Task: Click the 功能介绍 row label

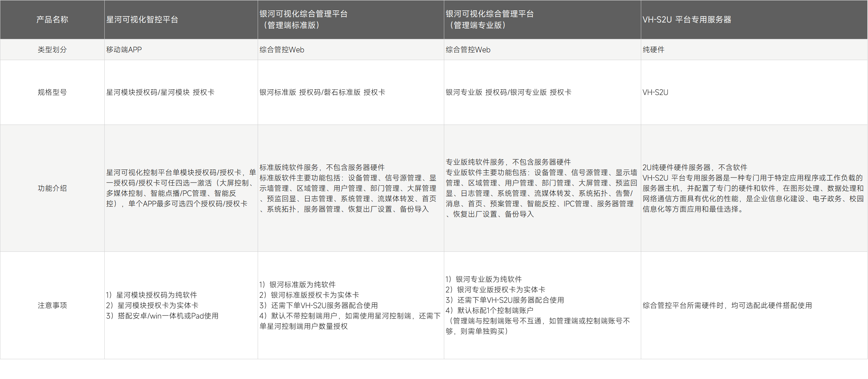Action: [52, 188]
